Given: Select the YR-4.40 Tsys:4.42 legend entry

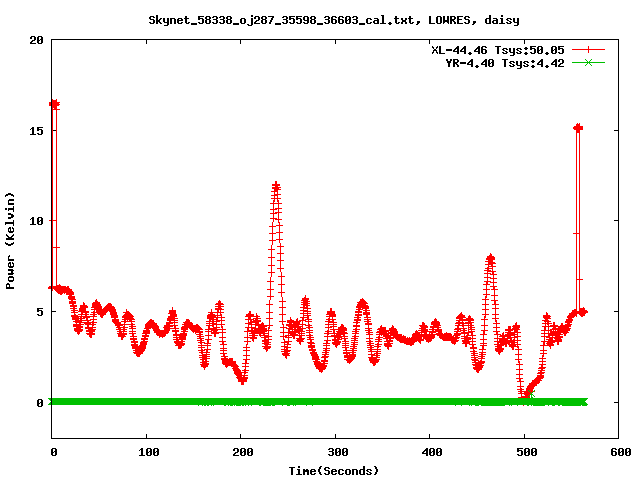Looking at the screenshot, I should pos(505,63).
